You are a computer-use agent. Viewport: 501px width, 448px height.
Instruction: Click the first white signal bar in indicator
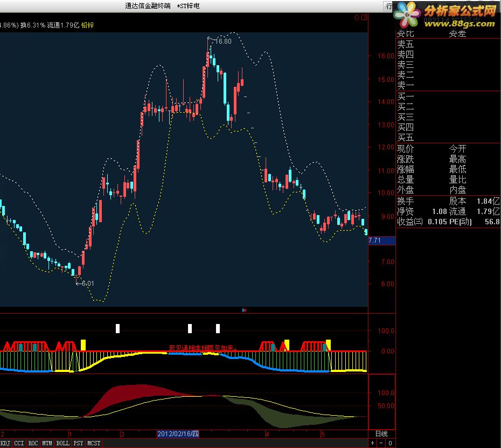coord(117,328)
